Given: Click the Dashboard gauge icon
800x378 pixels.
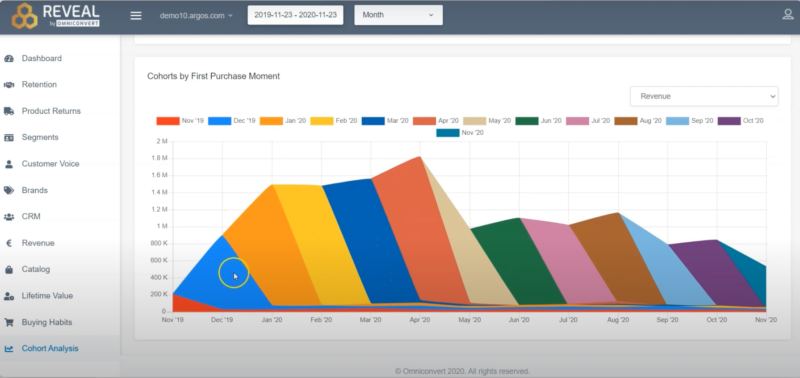Looking at the screenshot, I should (9, 59).
